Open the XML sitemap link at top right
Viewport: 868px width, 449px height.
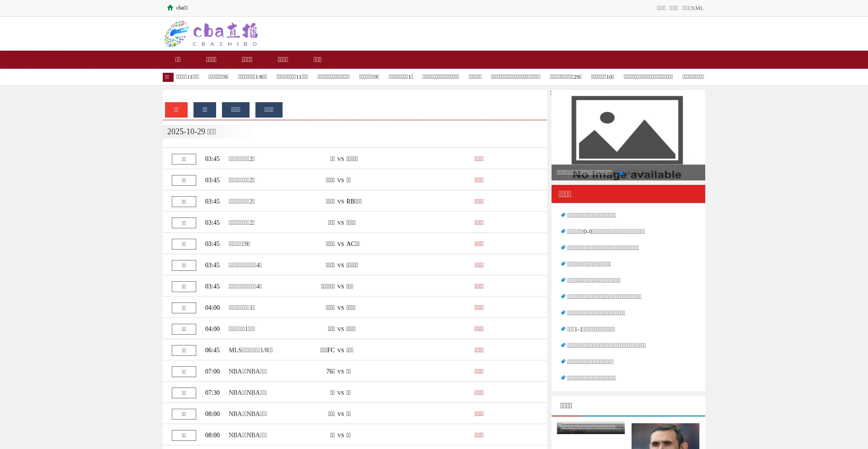tap(693, 8)
